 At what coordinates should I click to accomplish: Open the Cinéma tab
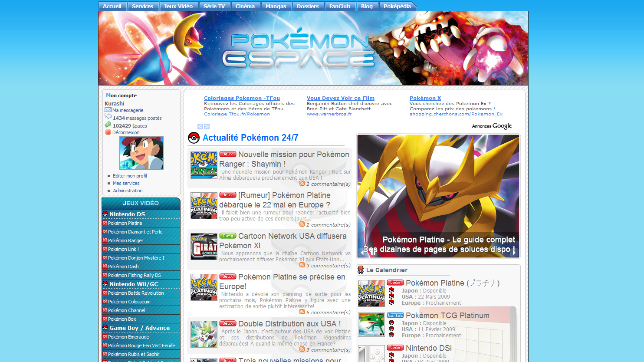tap(245, 6)
